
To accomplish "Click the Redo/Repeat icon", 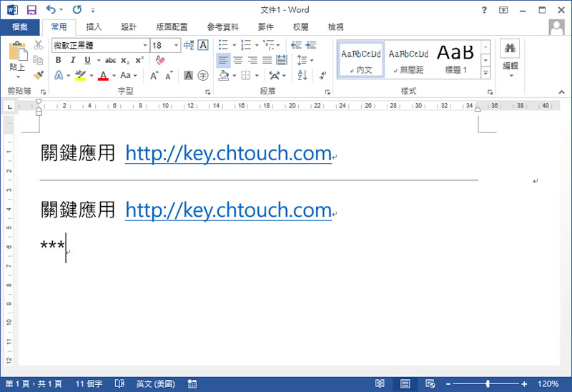I will coord(77,9).
